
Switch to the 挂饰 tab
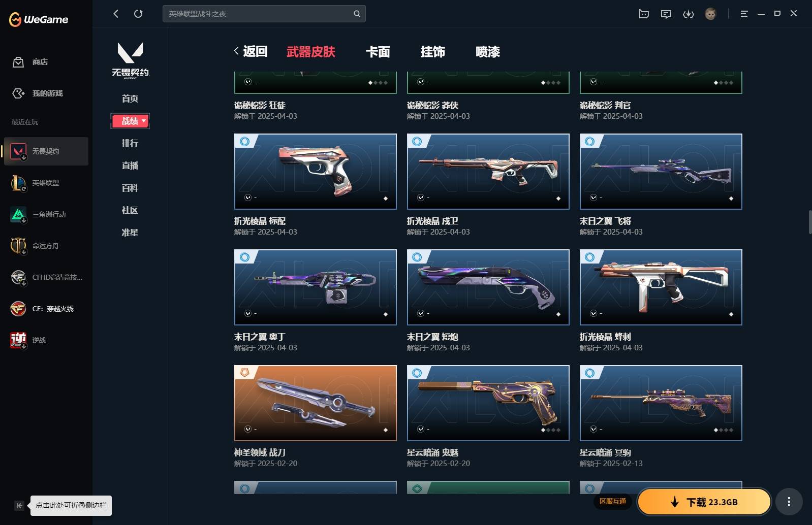(433, 52)
